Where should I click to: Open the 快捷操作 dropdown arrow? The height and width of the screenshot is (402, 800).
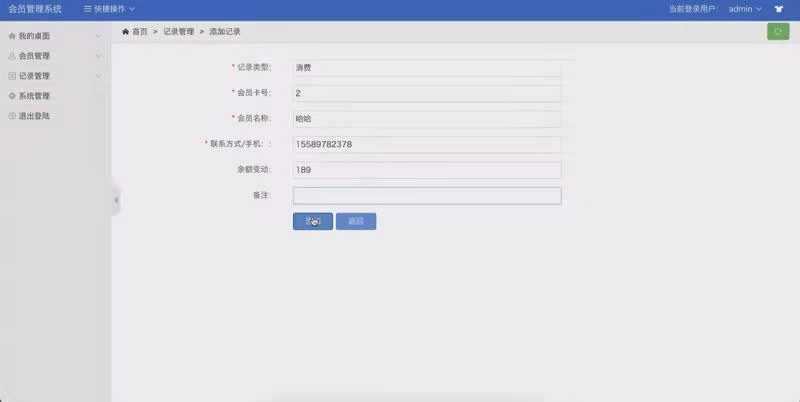pos(132,9)
